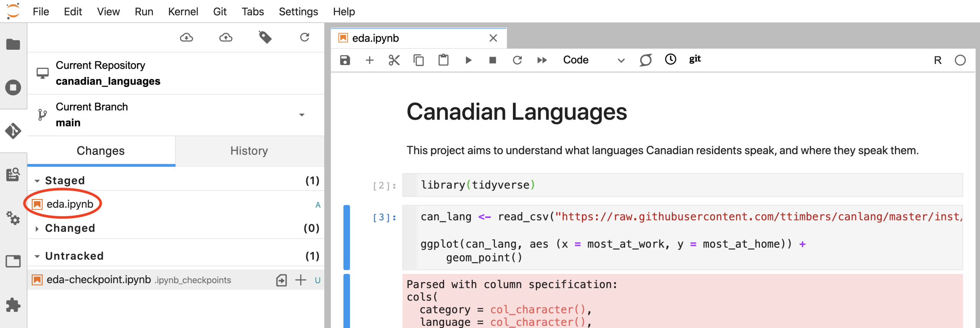
Task: Click the Git tag icon
Action: pyautogui.click(x=265, y=37)
